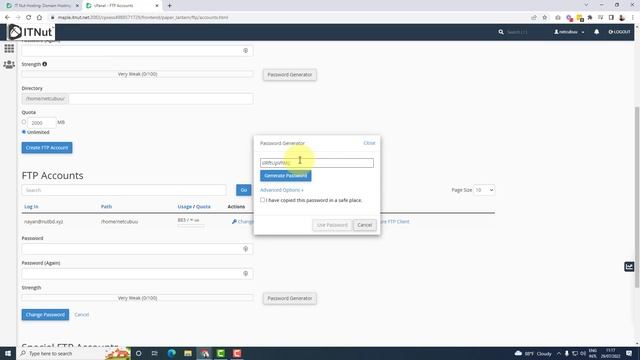Click the generated password text field
The image size is (640, 360).
[317, 163]
